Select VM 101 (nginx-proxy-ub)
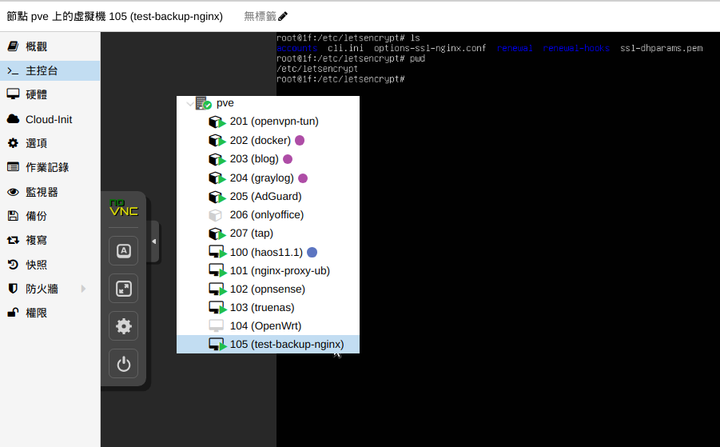This screenshot has height=447, width=720. (268, 271)
